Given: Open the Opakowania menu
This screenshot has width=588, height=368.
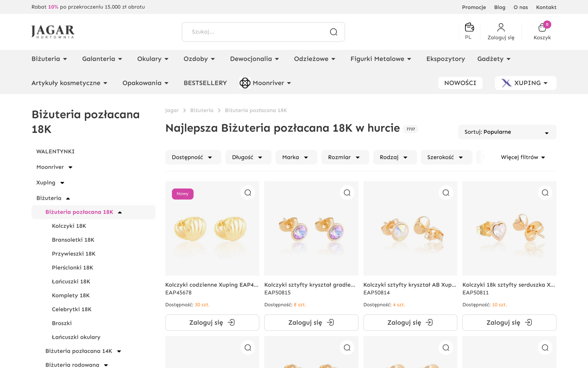Looking at the screenshot, I should coord(146,83).
